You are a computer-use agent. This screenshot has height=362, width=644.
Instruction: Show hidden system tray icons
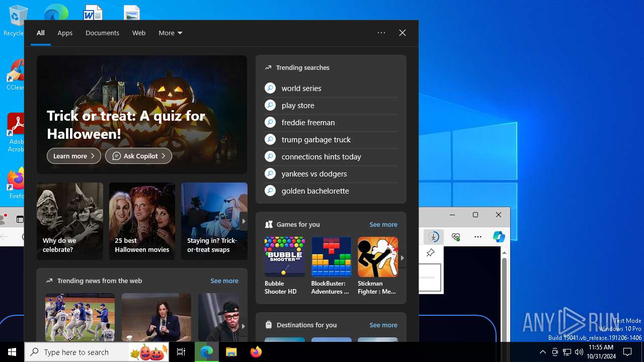(542, 352)
